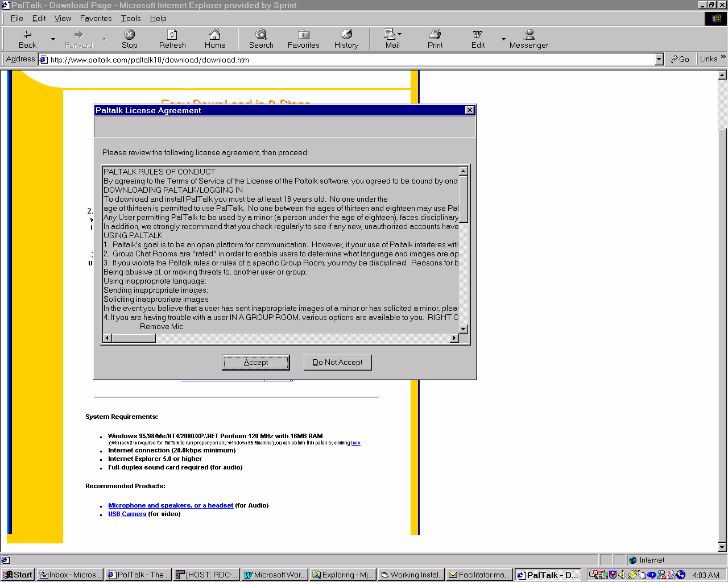Click the browser page scroll down arrow
The width and height of the screenshot is (728, 582).
click(722, 547)
